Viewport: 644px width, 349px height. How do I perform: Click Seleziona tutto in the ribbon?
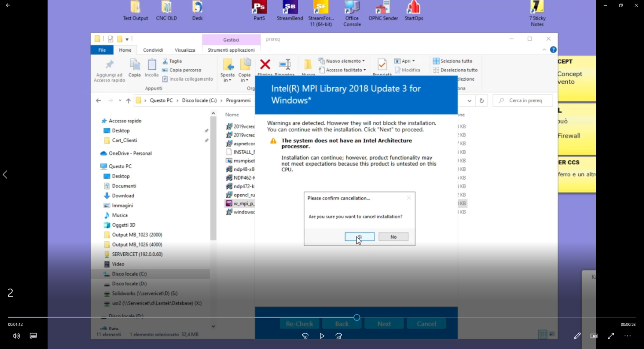452,61
